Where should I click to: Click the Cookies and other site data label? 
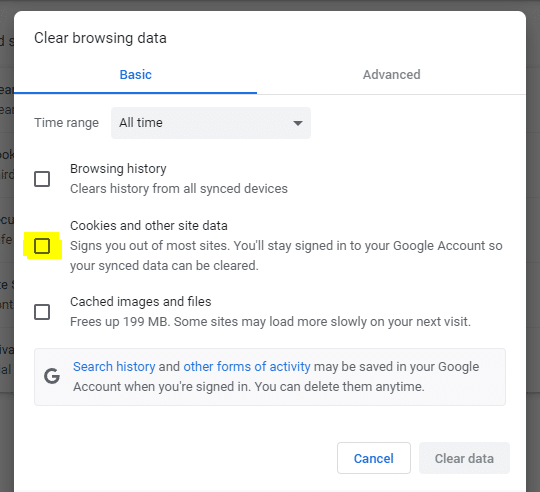click(x=149, y=226)
